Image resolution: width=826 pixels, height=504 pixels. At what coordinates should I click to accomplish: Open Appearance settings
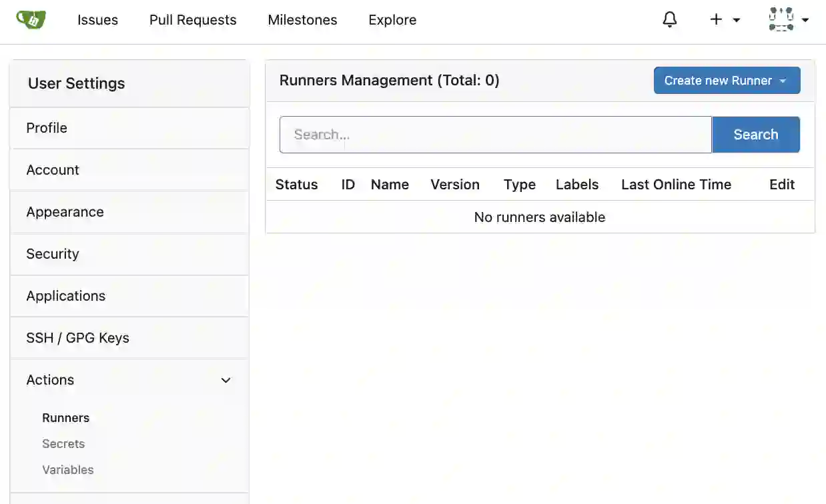point(129,212)
